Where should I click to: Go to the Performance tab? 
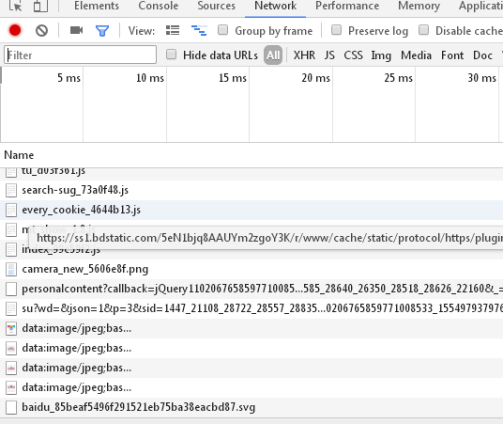tap(347, 6)
